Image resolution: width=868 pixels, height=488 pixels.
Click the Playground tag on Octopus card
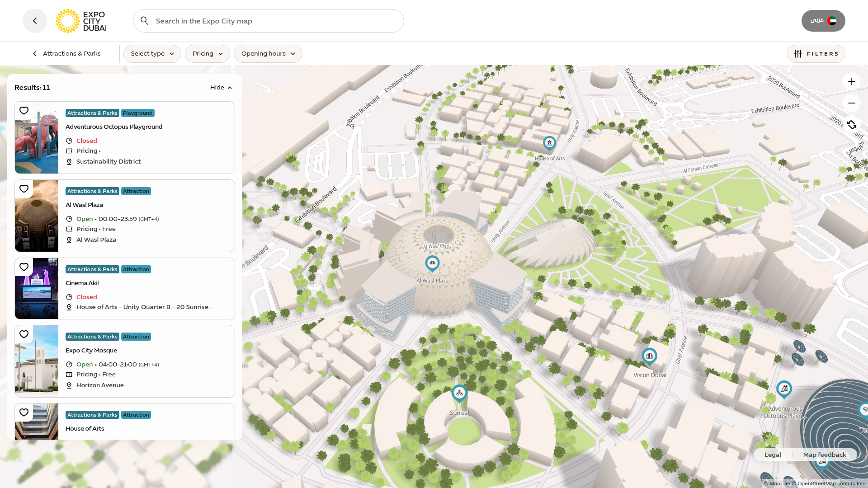tap(138, 113)
